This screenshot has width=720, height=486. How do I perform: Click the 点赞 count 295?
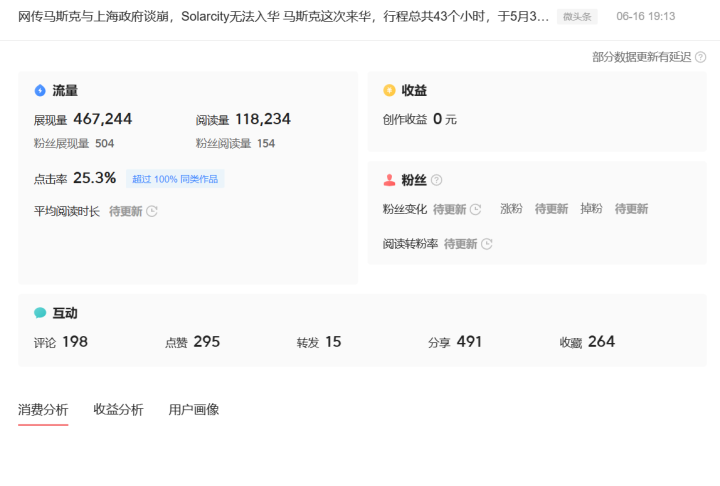coord(207,341)
